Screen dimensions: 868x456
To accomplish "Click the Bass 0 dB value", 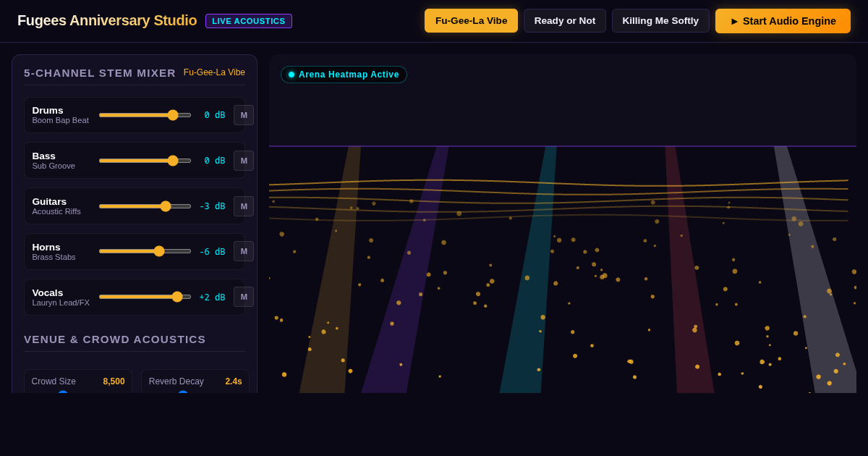I will (214, 161).
